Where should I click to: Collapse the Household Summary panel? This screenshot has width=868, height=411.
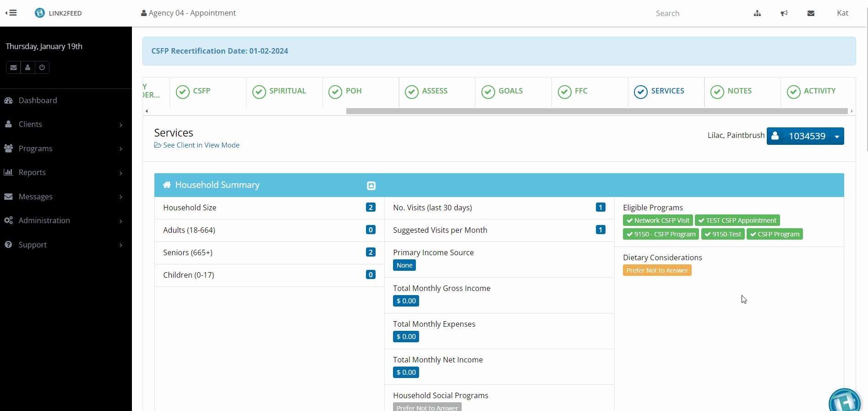click(371, 186)
